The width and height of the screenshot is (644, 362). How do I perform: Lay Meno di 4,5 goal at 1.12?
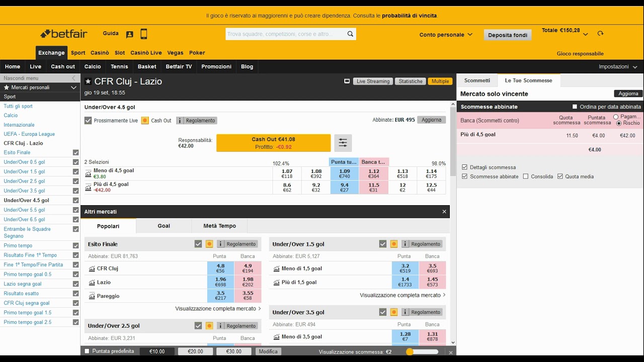[373, 174]
